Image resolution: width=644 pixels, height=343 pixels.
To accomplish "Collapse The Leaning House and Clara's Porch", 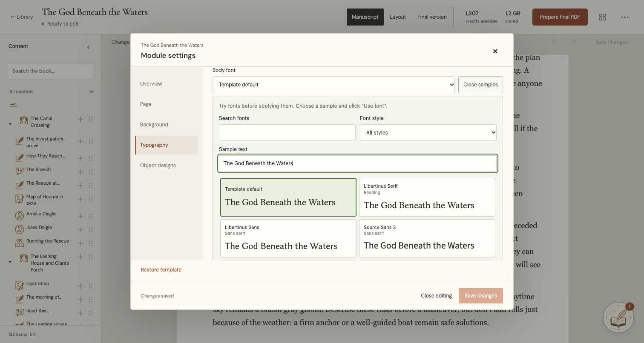I will (x=10, y=262).
